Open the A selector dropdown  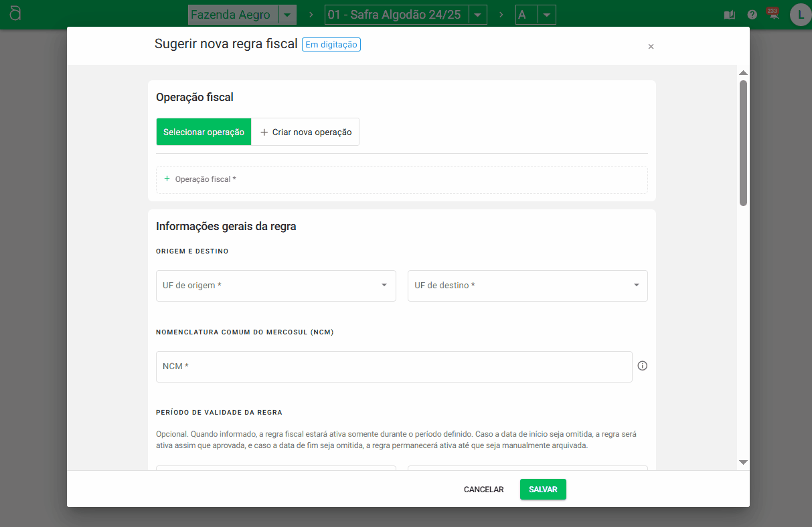tap(547, 15)
